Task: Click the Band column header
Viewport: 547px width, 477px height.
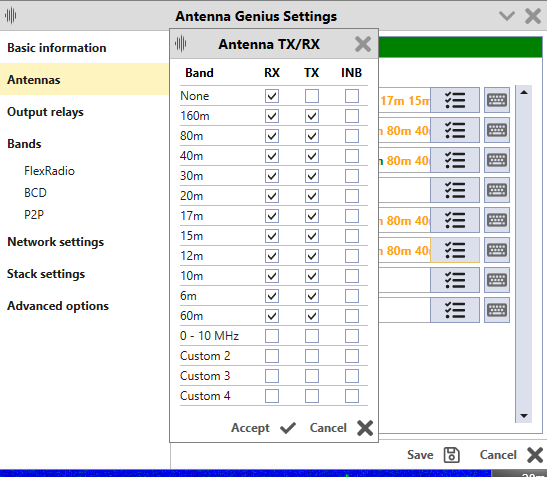Action: click(199, 73)
